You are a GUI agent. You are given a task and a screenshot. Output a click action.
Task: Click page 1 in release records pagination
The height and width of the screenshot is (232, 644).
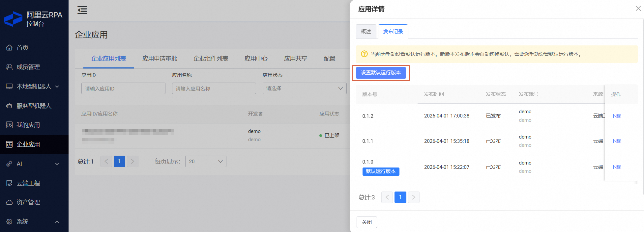[400, 197]
